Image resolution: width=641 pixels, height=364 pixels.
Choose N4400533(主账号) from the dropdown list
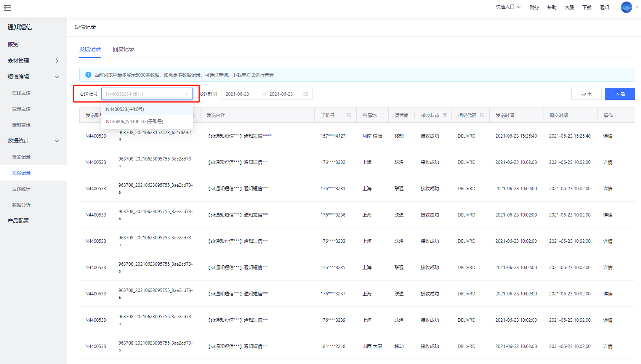147,109
